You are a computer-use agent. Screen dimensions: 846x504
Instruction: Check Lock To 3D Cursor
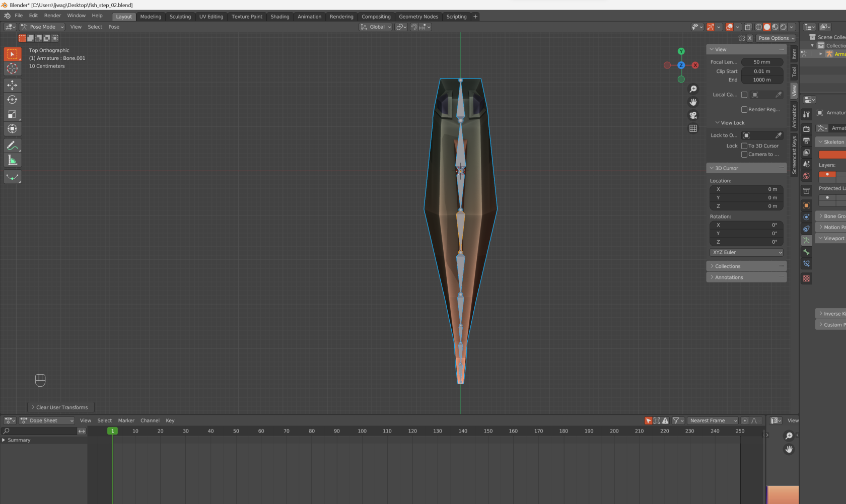744,146
